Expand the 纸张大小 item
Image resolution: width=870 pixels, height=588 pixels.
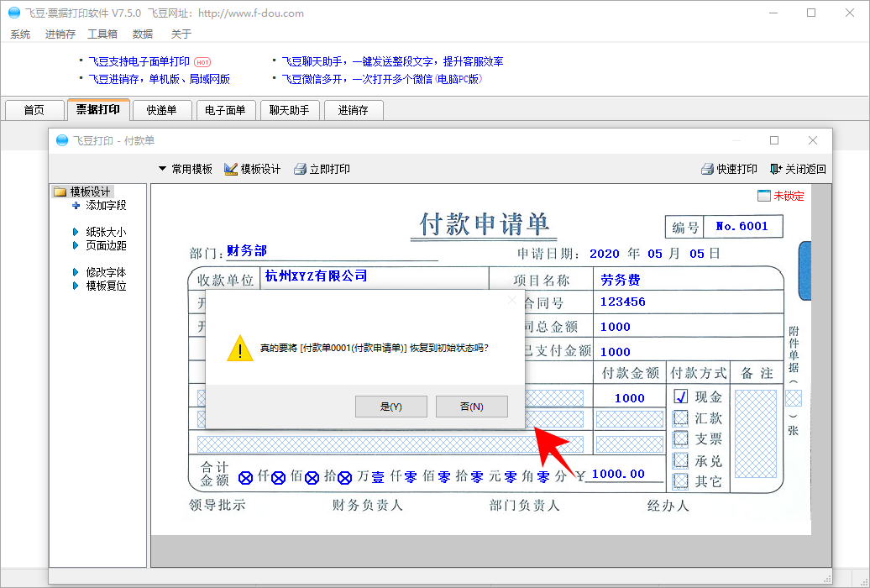[x=76, y=232]
